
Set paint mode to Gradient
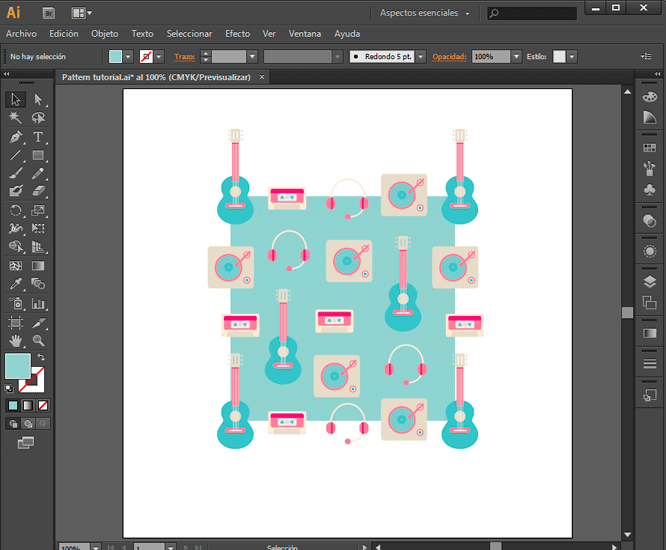(x=28, y=406)
